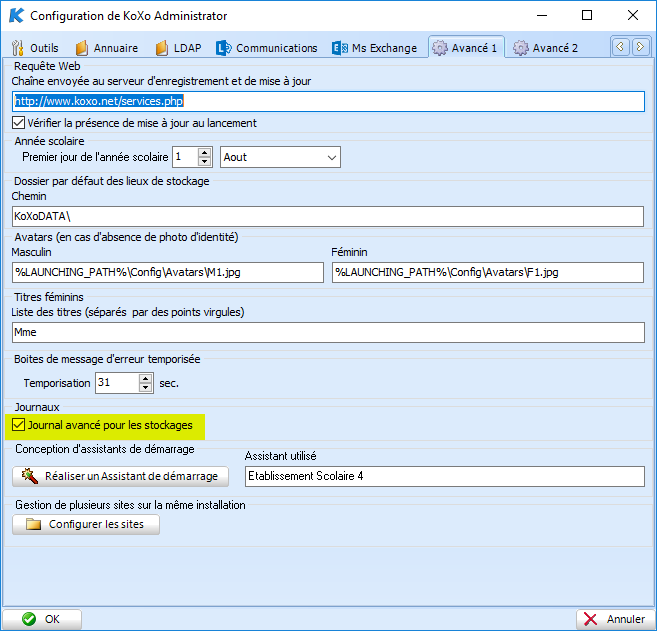Click the Masculin avatar path field
This screenshot has height=631, width=657.
(168, 272)
